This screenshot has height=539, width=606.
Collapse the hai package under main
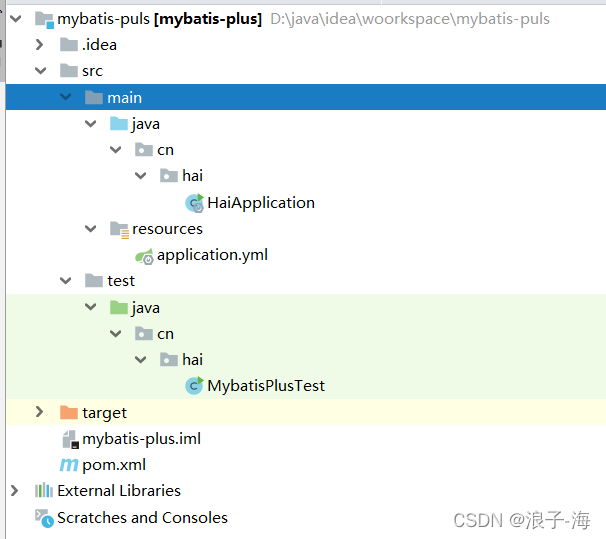(x=140, y=175)
